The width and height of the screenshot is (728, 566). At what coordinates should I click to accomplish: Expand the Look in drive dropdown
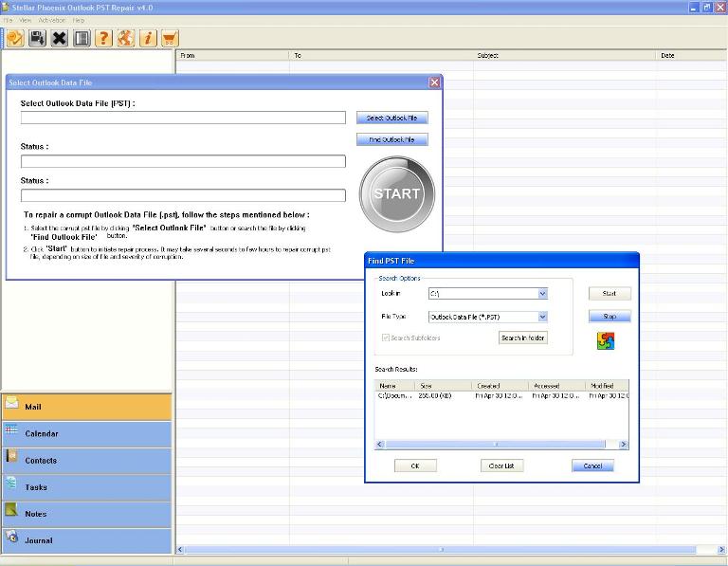(x=542, y=294)
